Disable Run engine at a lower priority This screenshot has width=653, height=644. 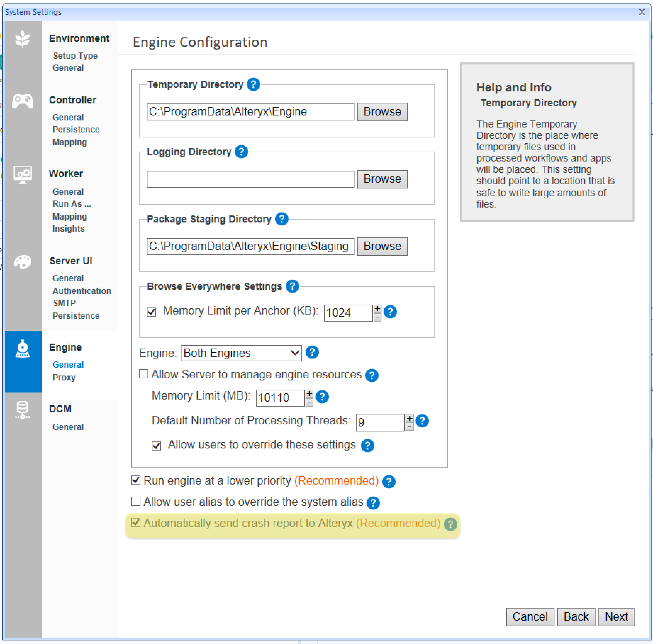pos(136,480)
